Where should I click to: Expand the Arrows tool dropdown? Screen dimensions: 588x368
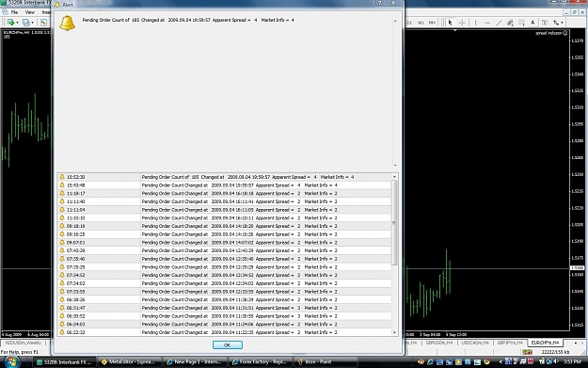(562, 23)
